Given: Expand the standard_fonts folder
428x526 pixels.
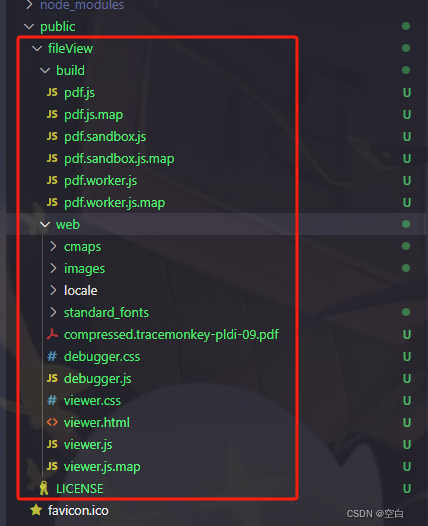Looking at the screenshot, I should (53, 312).
